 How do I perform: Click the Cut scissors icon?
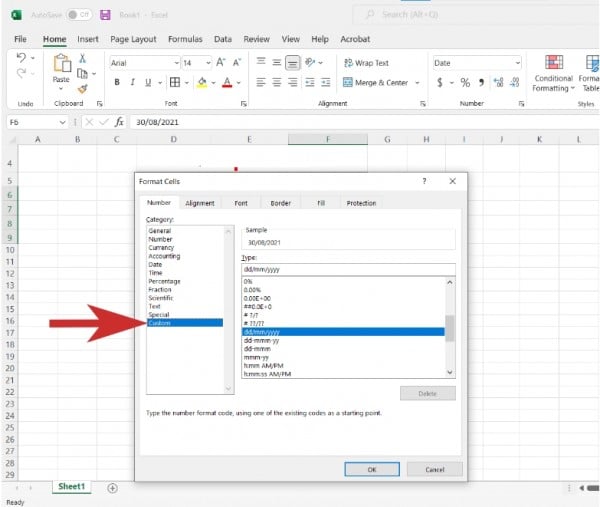click(x=82, y=58)
